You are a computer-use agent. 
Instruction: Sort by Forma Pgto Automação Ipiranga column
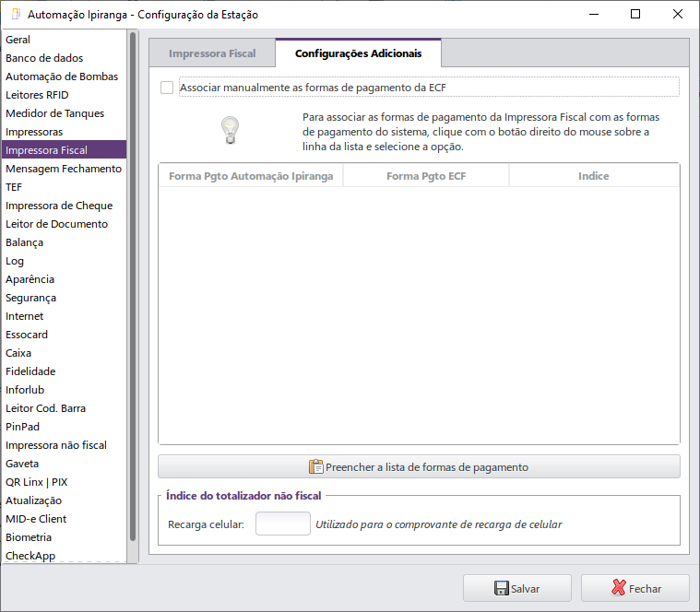pos(251,176)
